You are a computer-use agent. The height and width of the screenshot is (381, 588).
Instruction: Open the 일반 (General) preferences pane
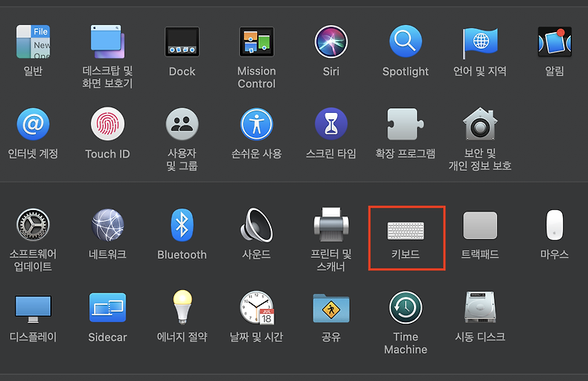point(33,42)
